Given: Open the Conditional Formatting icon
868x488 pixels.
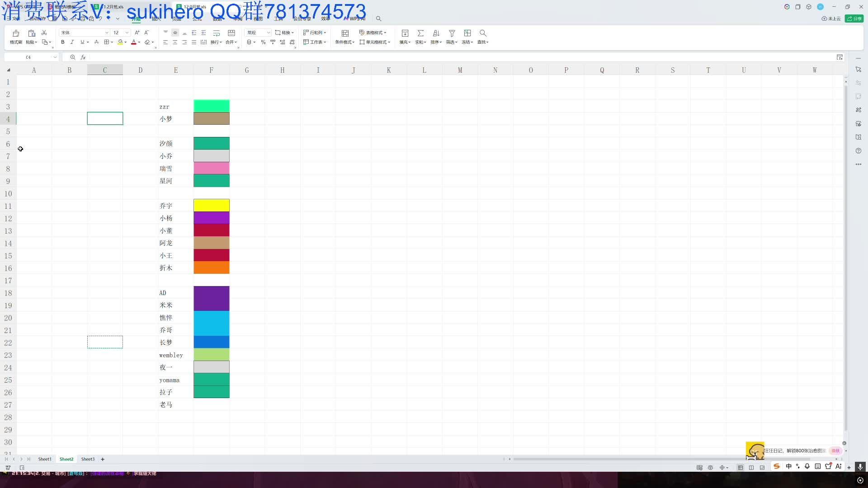Looking at the screenshot, I should click(345, 33).
